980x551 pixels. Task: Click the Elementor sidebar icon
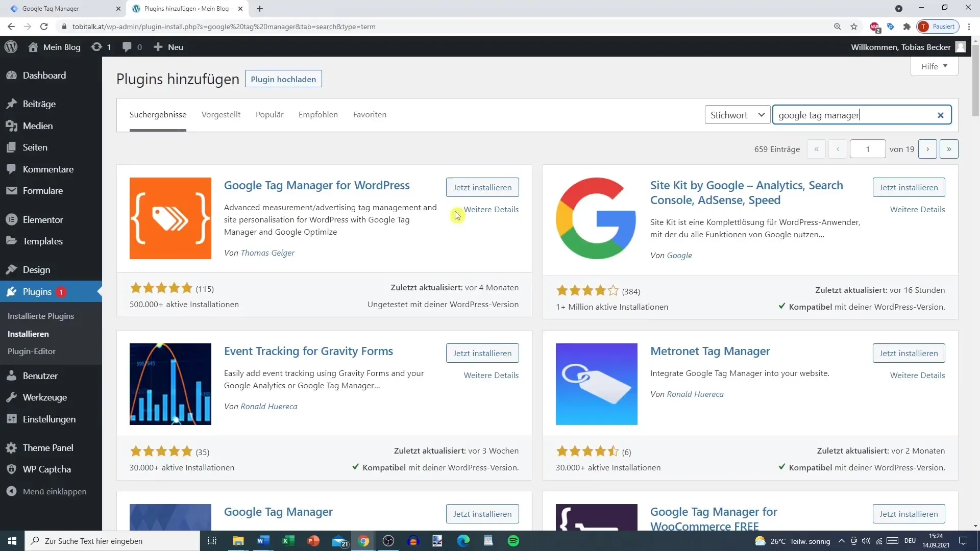click(11, 220)
